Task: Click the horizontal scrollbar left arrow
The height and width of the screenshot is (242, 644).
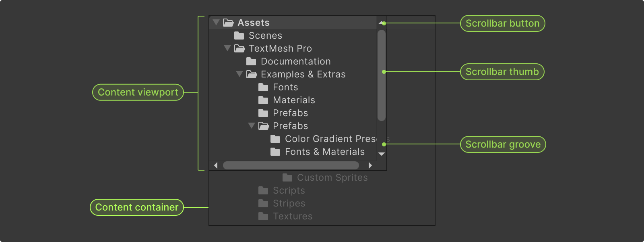Action: pyautogui.click(x=216, y=165)
